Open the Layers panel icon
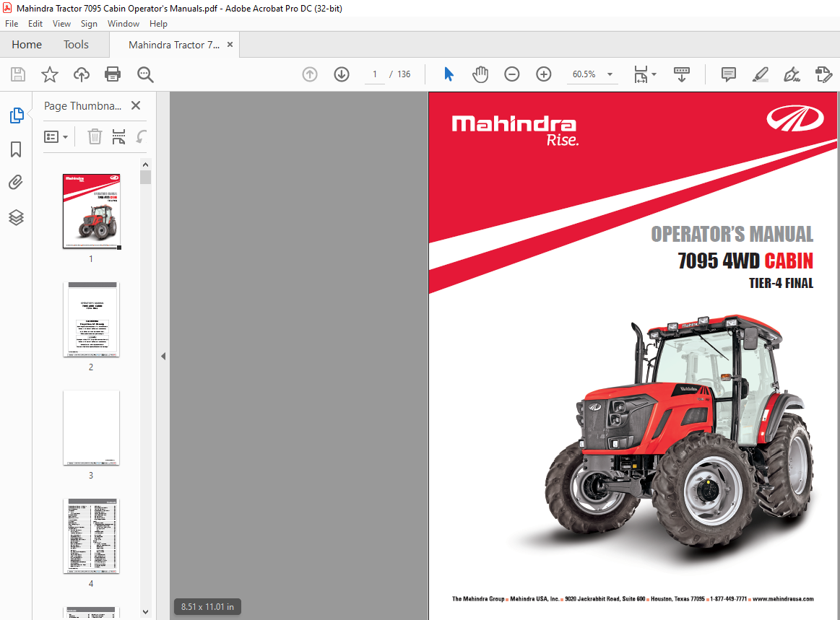840x620 pixels. [16, 217]
